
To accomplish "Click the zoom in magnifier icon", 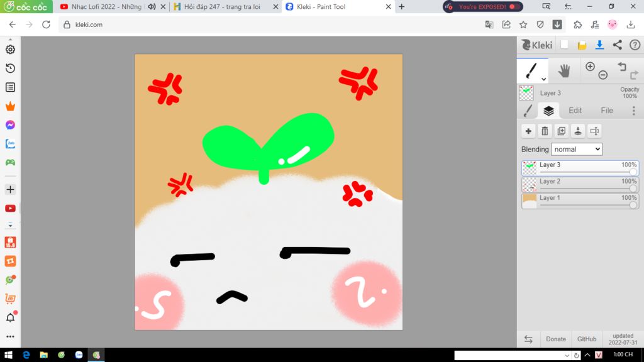I will (x=590, y=67).
